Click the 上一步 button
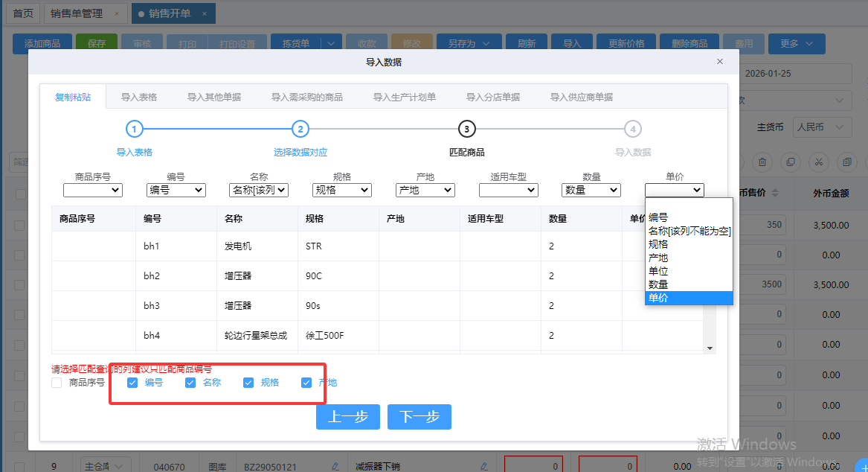The width and height of the screenshot is (868, 472). coord(347,417)
